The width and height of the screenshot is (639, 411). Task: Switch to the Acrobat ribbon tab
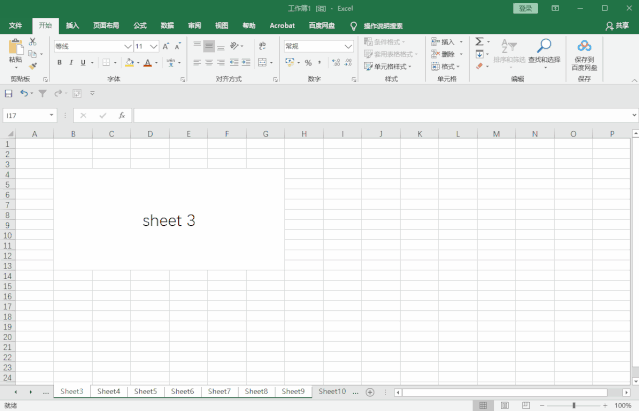pos(282,26)
